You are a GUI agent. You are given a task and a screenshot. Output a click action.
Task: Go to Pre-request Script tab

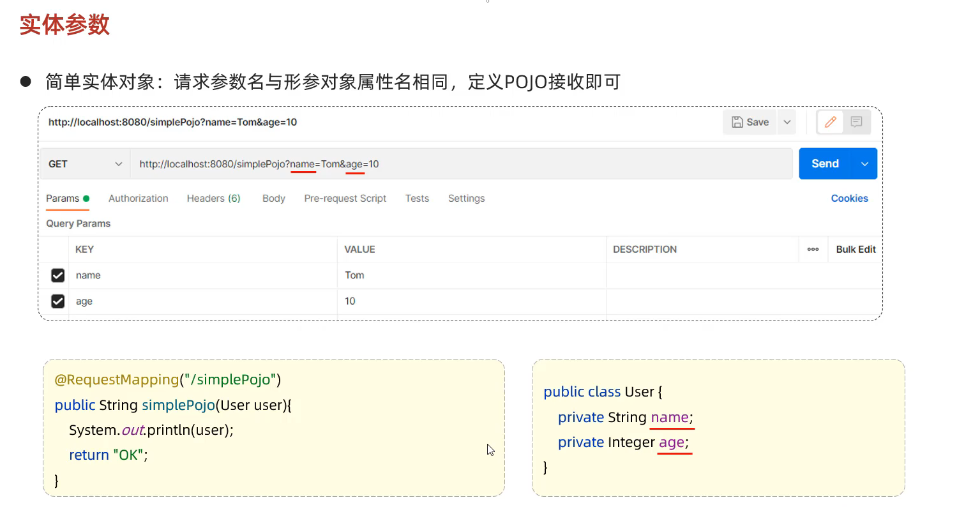tap(345, 199)
